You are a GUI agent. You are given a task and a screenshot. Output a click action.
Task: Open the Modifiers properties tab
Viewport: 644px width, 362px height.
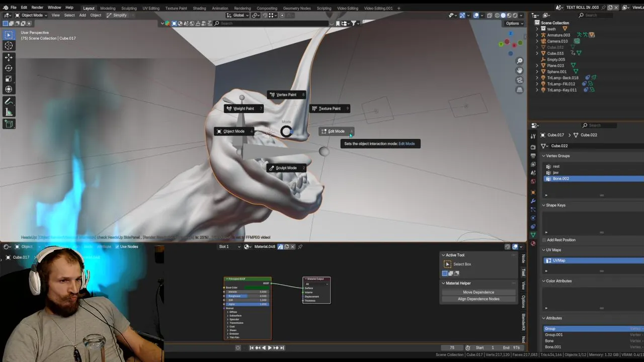(x=533, y=201)
